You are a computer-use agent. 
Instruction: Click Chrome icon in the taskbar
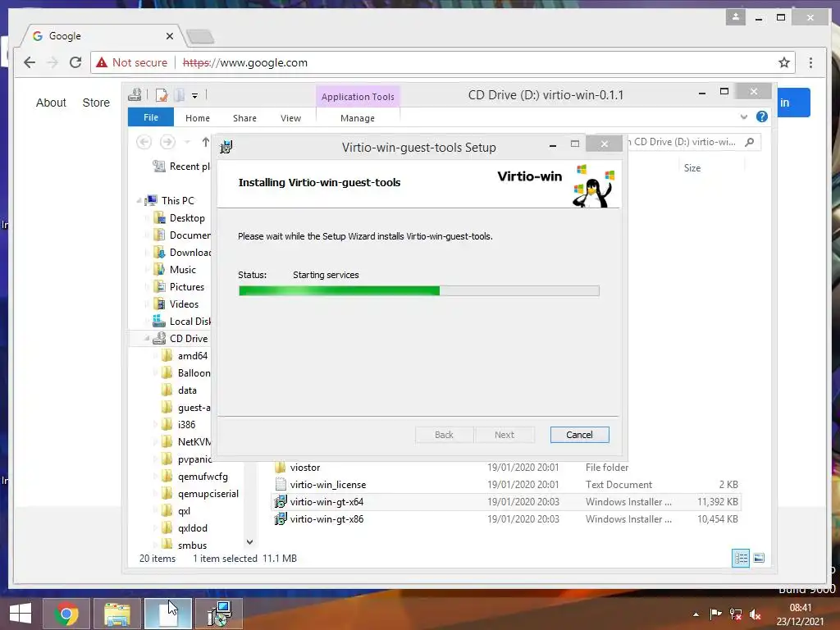(x=66, y=614)
